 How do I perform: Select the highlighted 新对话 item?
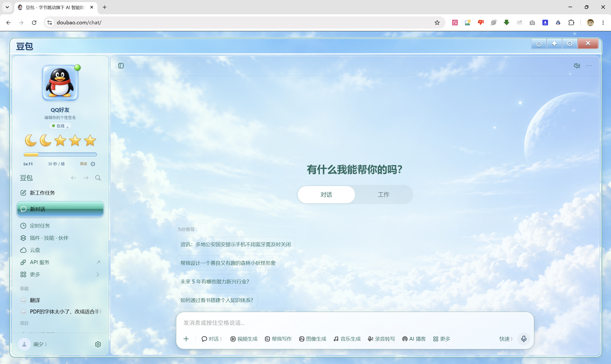60,209
